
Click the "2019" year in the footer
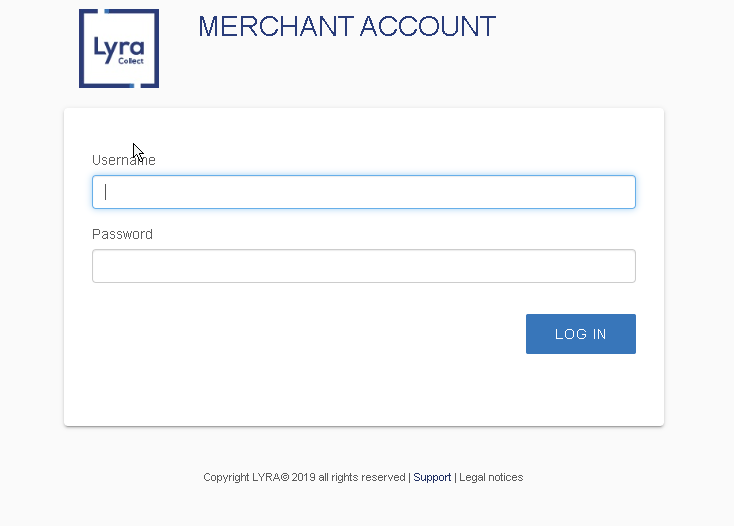[x=303, y=477]
